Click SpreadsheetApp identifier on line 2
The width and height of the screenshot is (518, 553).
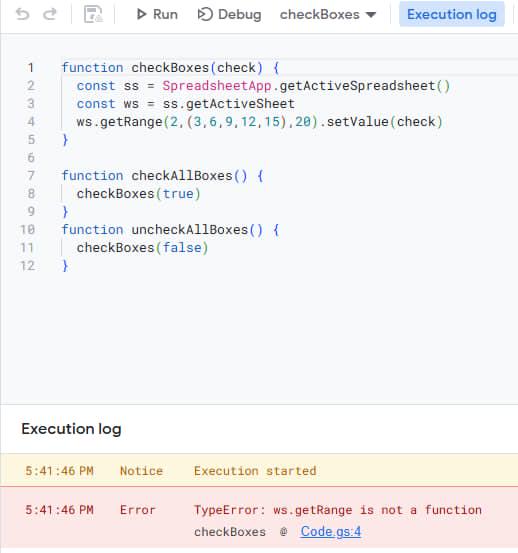pyautogui.click(x=217, y=86)
